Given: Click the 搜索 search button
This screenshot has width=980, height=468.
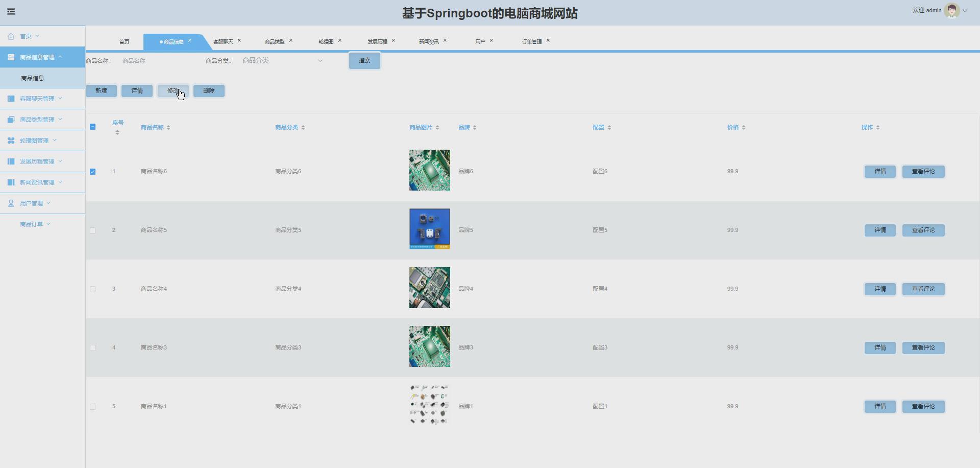Looking at the screenshot, I should [x=364, y=60].
